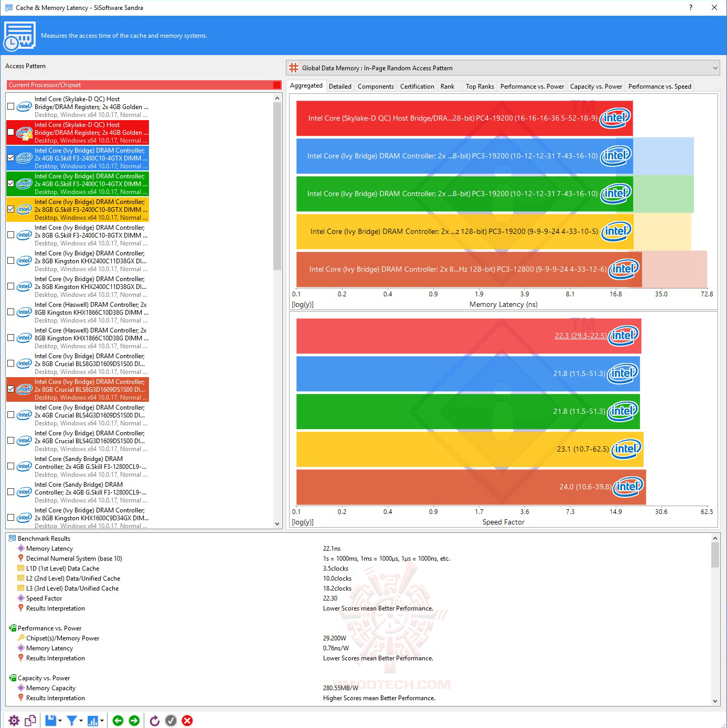The image size is (727, 728).
Task: Select the 29.200W power value
Action: pos(335,638)
